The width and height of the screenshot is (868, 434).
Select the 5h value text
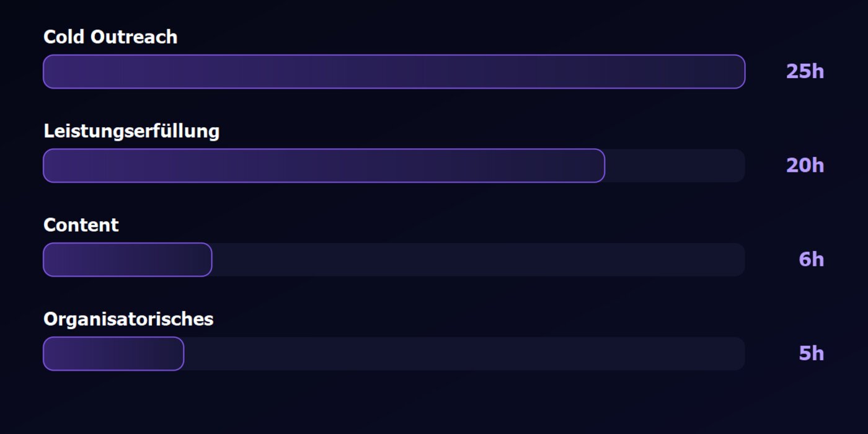tap(811, 353)
